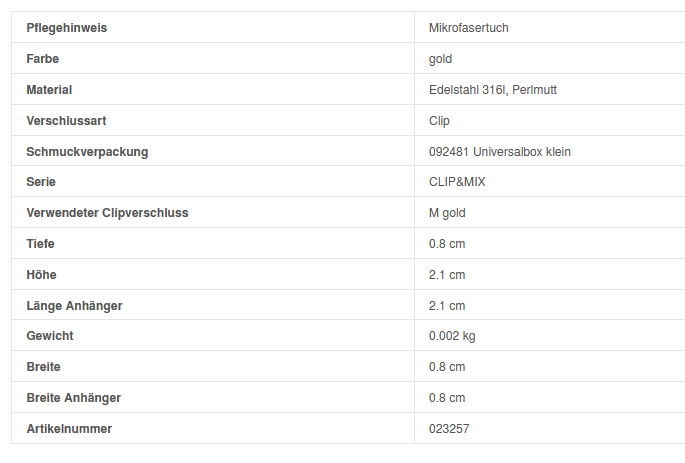Click the Schmuckverpackung label

click(87, 152)
